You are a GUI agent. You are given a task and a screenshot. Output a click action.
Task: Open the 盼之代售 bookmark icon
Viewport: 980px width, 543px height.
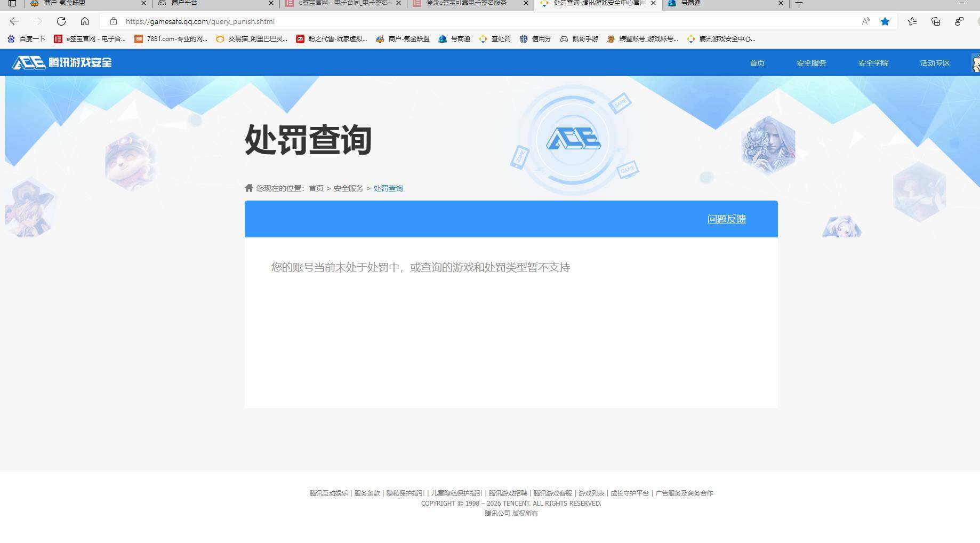pyautogui.click(x=300, y=38)
